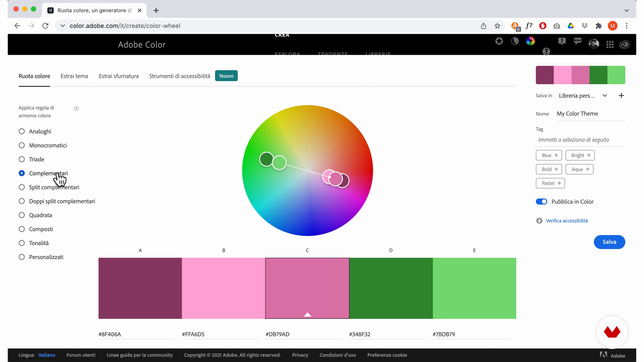Select the Composti harmony rule
The image size is (644, 362).
36,229
